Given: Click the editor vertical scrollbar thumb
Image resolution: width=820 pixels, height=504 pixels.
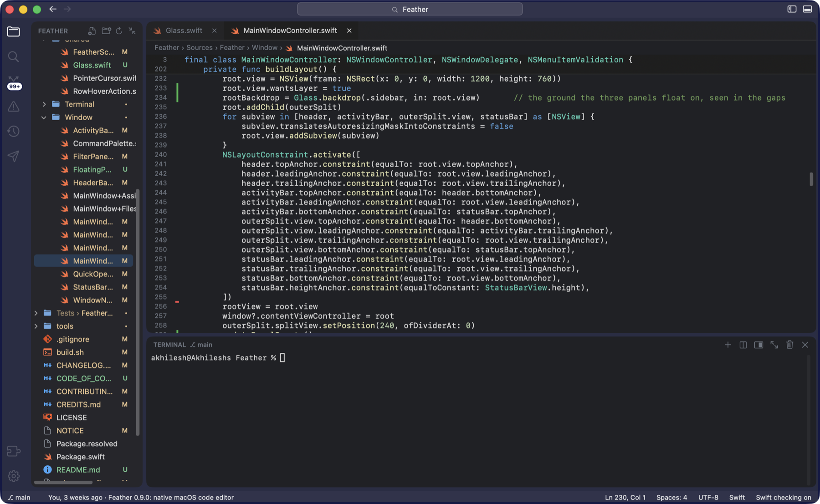Looking at the screenshot, I should (x=811, y=179).
